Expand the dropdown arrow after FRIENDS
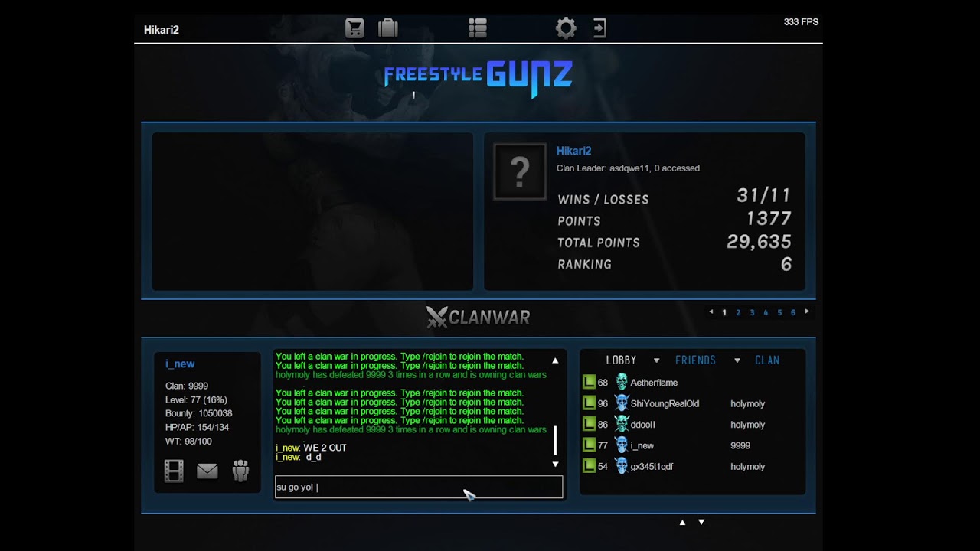Screen dimensions: 980x551 (737, 360)
